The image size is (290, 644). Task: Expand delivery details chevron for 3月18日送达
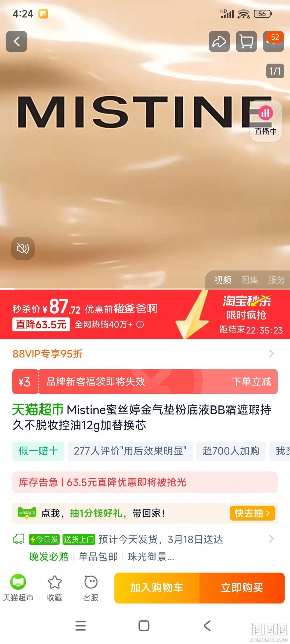tap(271, 539)
